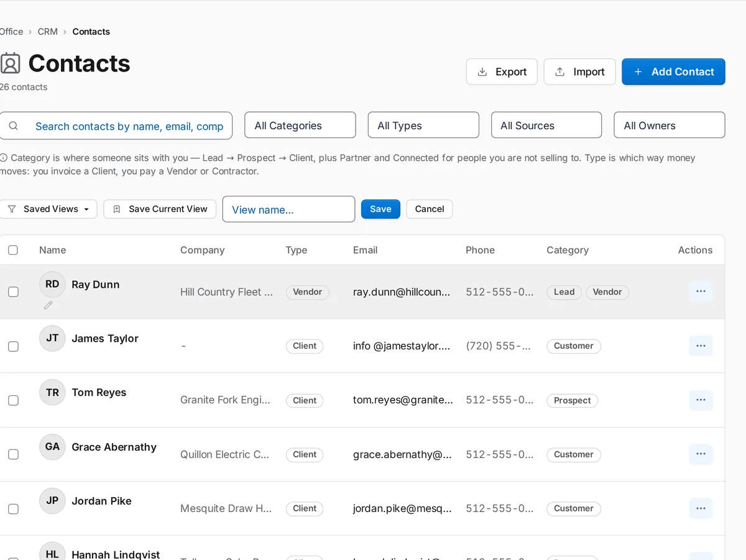The width and height of the screenshot is (746, 560).
Task: Click the Export button
Action: (x=502, y=71)
